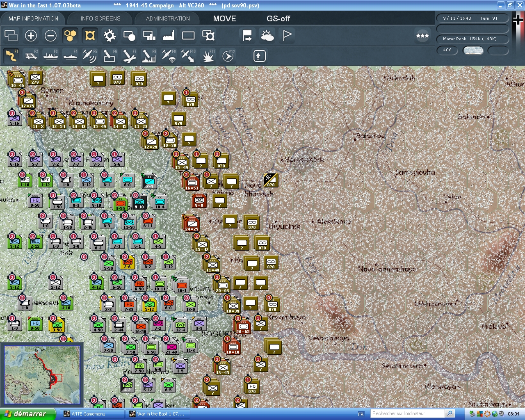Click the snow ground-condition indicator
The image size is (525, 420).
[473, 50]
